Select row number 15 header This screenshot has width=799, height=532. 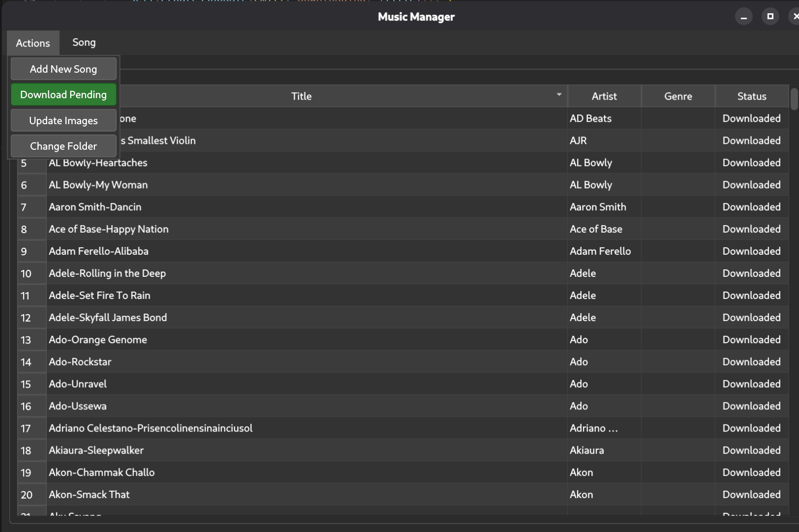[26, 384]
